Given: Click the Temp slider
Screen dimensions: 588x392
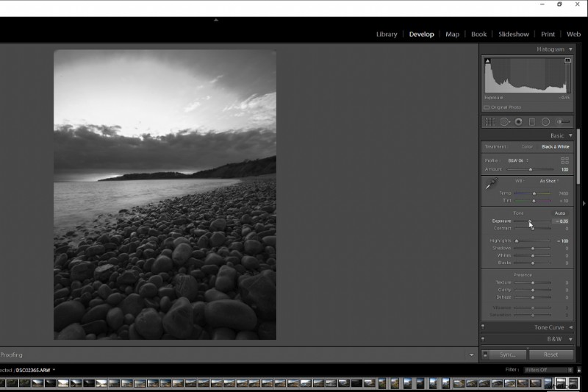Looking at the screenshot, I should point(532,193).
